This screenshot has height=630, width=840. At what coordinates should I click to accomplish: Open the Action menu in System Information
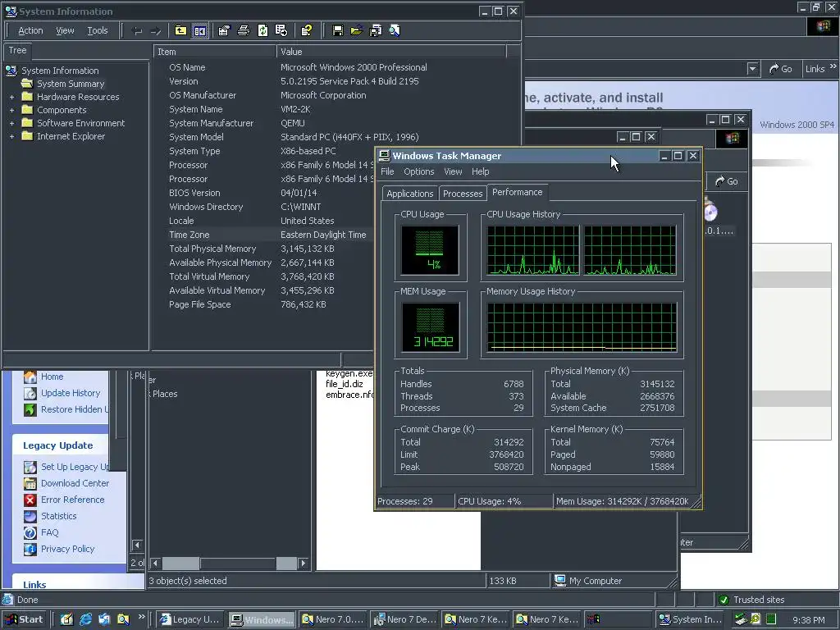pos(30,31)
